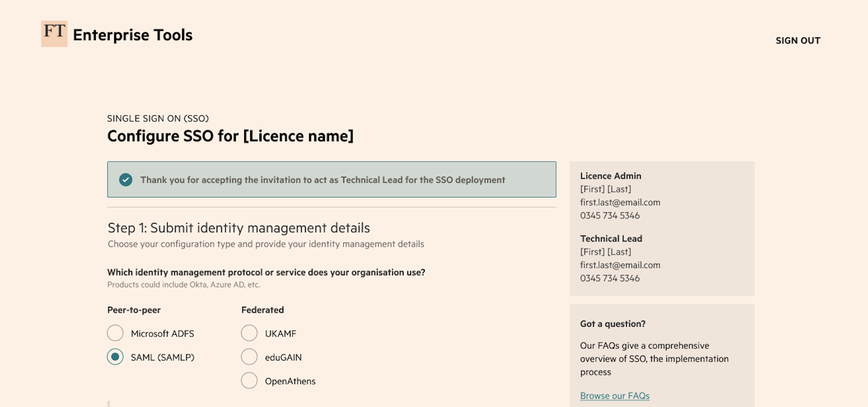Click the Got a question? heading
The width and height of the screenshot is (868, 407).
(612, 324)
